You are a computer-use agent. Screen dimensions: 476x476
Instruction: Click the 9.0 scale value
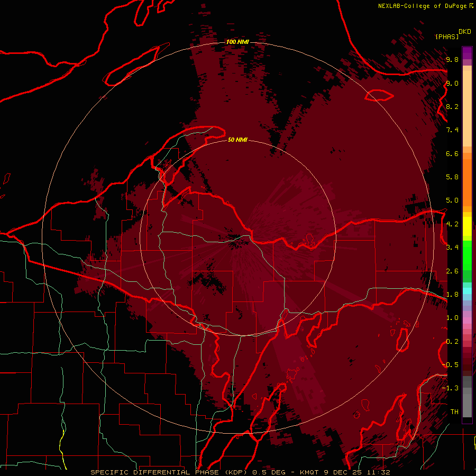point(452,83)
